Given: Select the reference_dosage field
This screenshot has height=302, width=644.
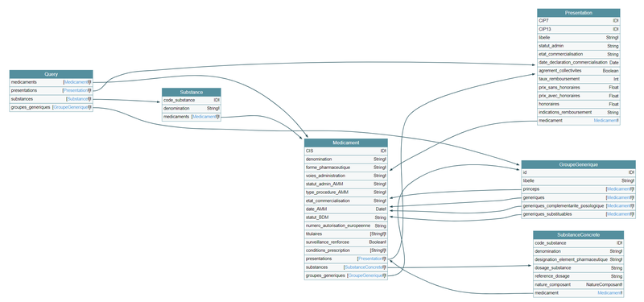Looking at the screenshot, I should (x=578, y=276).
